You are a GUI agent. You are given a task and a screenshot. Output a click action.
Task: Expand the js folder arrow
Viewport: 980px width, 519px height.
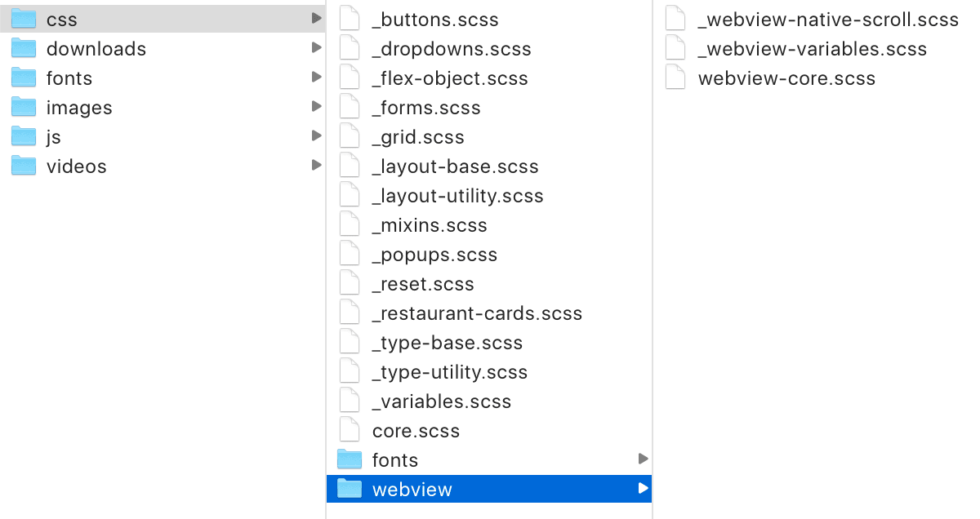(x=316, y=137)
